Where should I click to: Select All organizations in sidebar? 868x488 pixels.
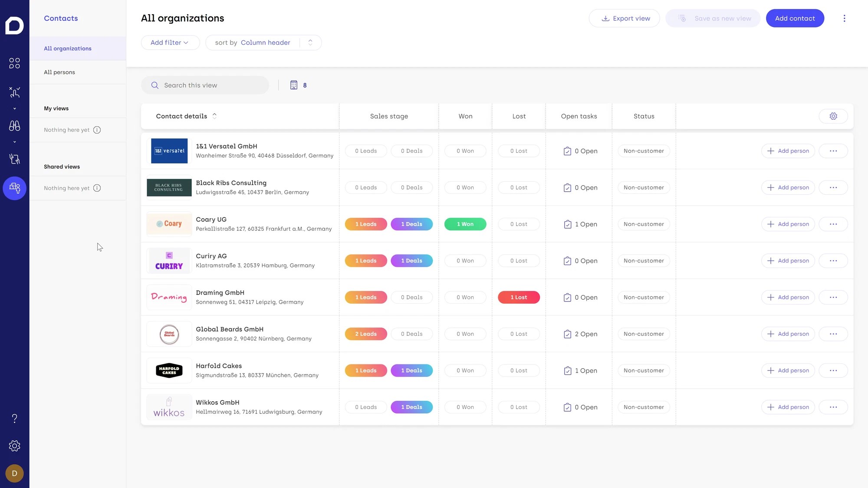[68, 49]
